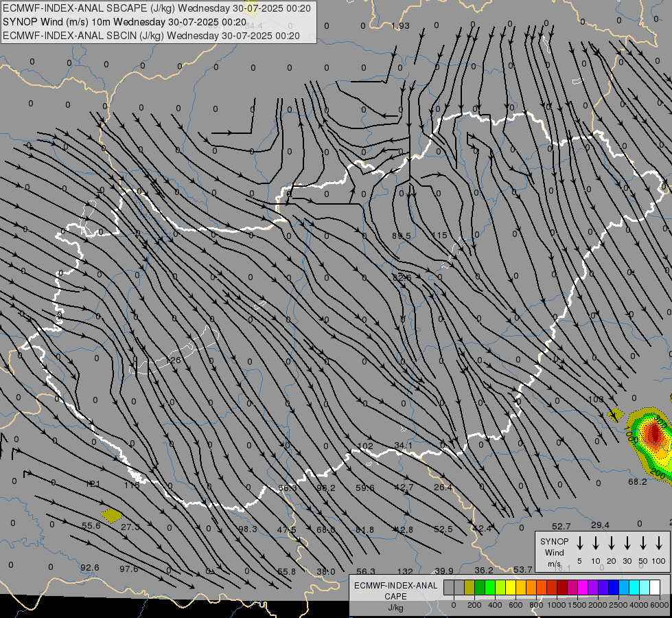
Task: Click the map value 132
Action: click(405, 571)
